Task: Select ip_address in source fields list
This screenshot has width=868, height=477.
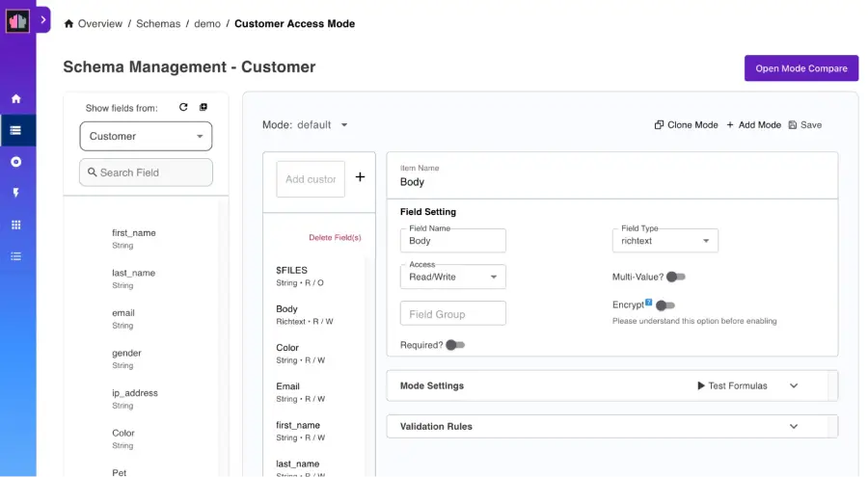Action: point(134,398)
